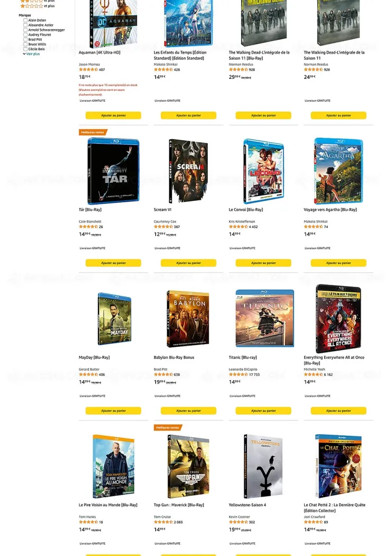Open the Top Gun: Maverick cover image
Viewport: 392px width, 556px height.
coord(189,467)
